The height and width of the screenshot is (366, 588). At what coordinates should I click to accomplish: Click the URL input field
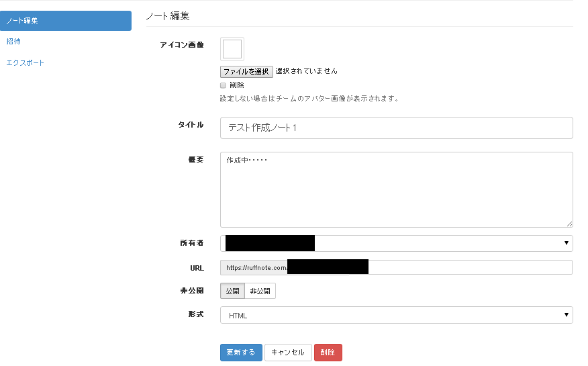tap(470, 267)
